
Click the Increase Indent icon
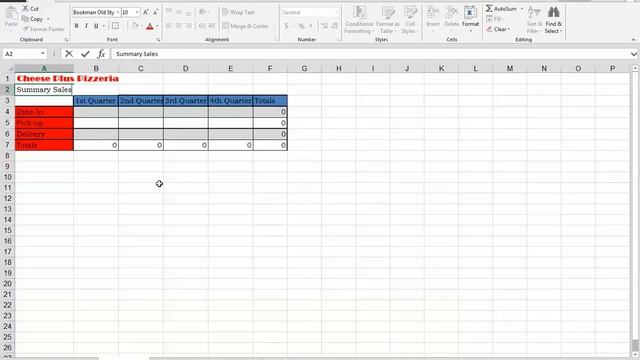211,26
